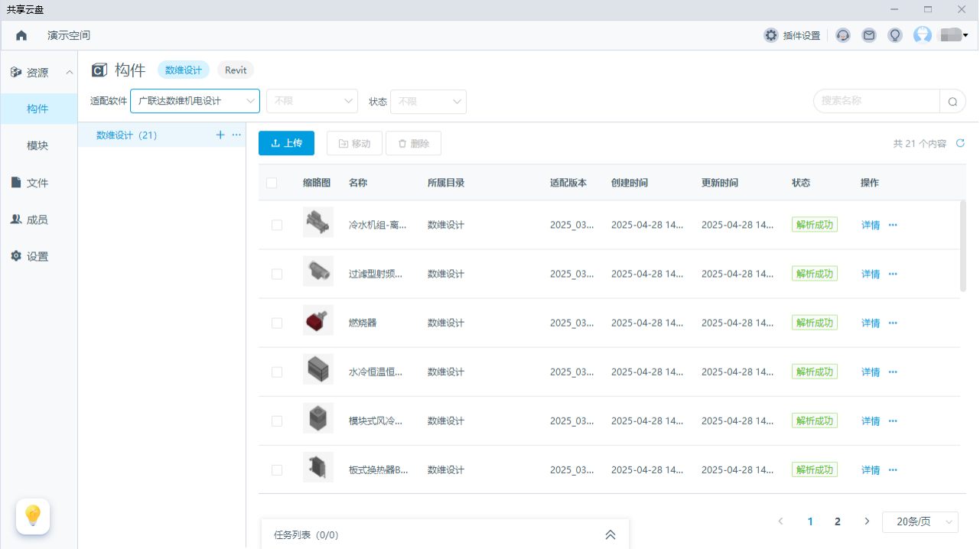
Task: Select the checkbox for 燃烧器 row
Action: [x=277, y=323]
